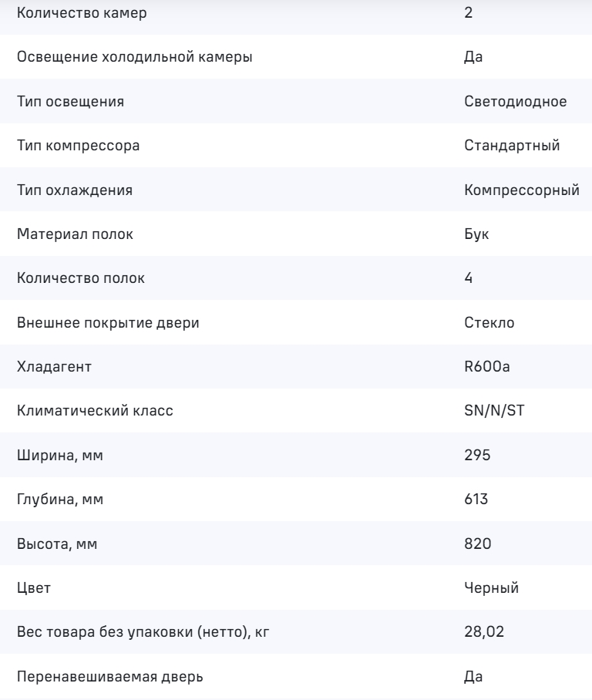Click the 'Внешнее покрытие двери' label

pos(97,322)
